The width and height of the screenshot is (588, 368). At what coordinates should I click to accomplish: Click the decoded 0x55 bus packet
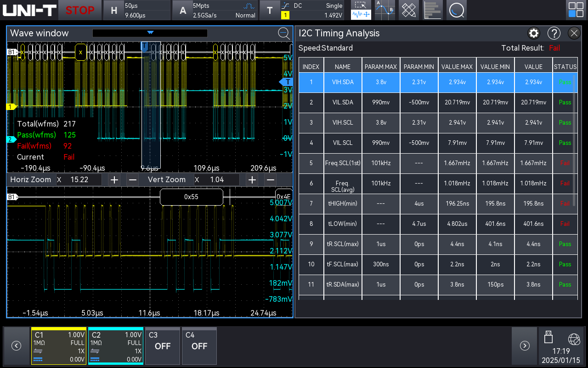pos(192,197)
